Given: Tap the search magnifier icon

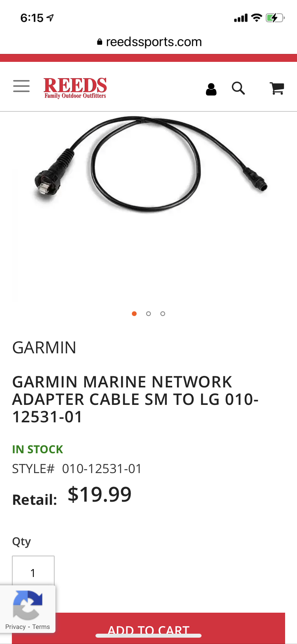Looking at the screenshot, I should pos(238,88).
